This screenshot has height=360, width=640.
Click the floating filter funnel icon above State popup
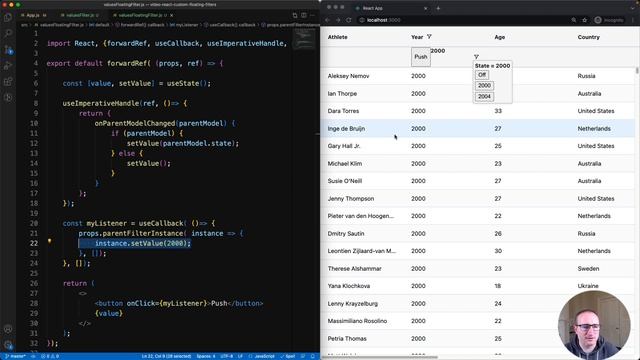(476, 57)
